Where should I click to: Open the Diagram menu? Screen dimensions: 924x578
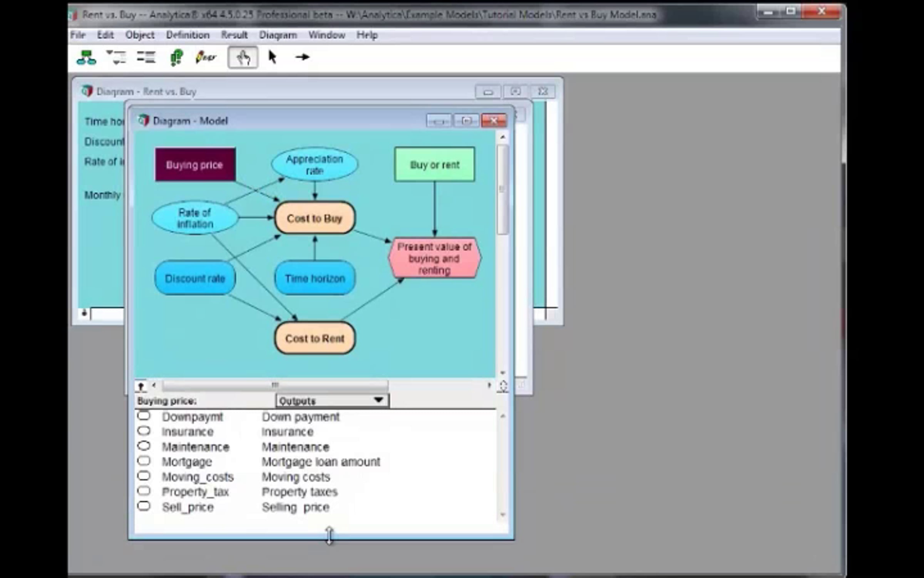(278, 35)
